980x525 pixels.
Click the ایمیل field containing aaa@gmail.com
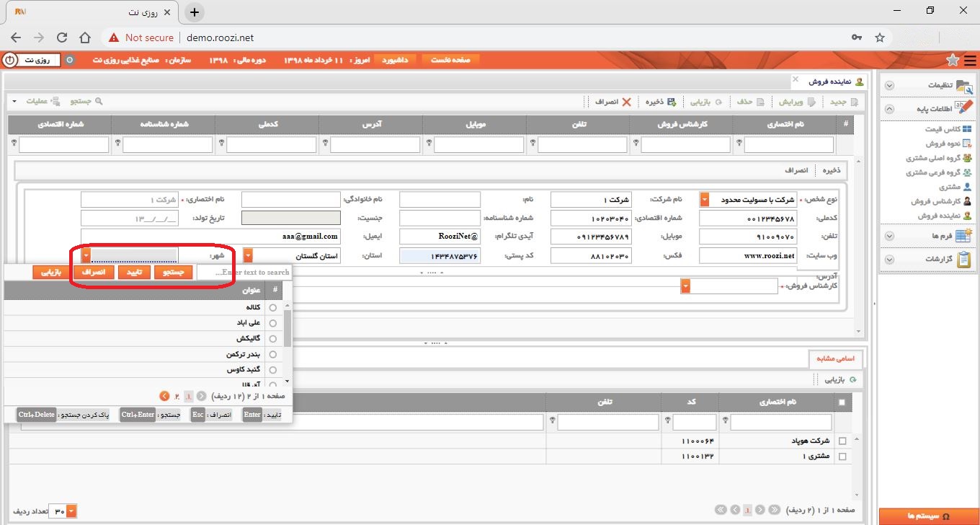(x=210, y=236)
